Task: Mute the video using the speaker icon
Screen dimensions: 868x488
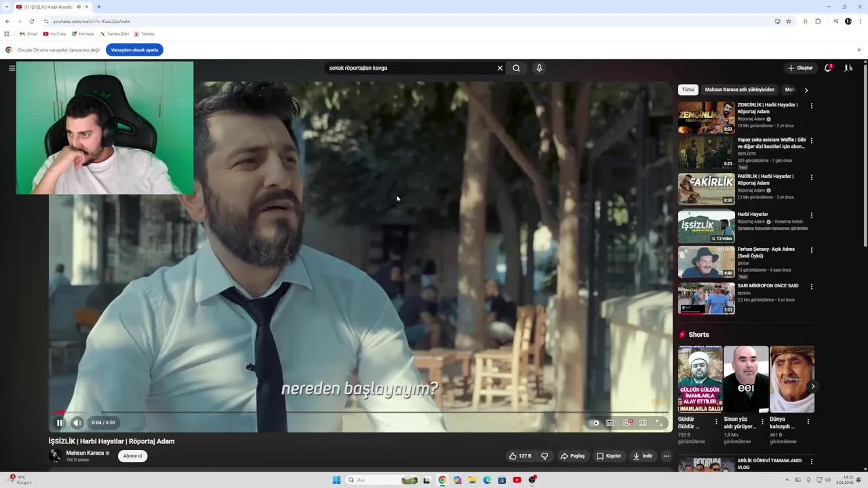Action: [77, 423]
